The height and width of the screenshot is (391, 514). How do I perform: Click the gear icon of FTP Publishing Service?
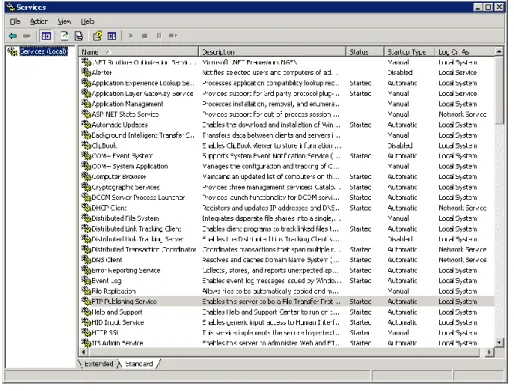point(86,301)
